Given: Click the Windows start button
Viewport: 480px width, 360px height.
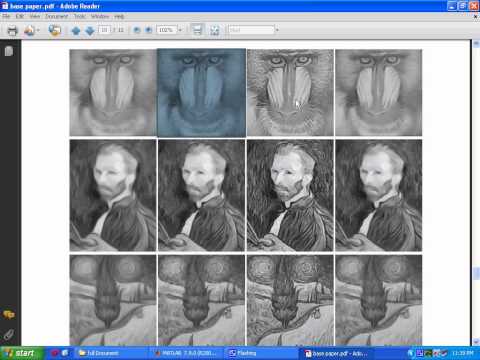Looking at the screenshot, I should (21, 353).
